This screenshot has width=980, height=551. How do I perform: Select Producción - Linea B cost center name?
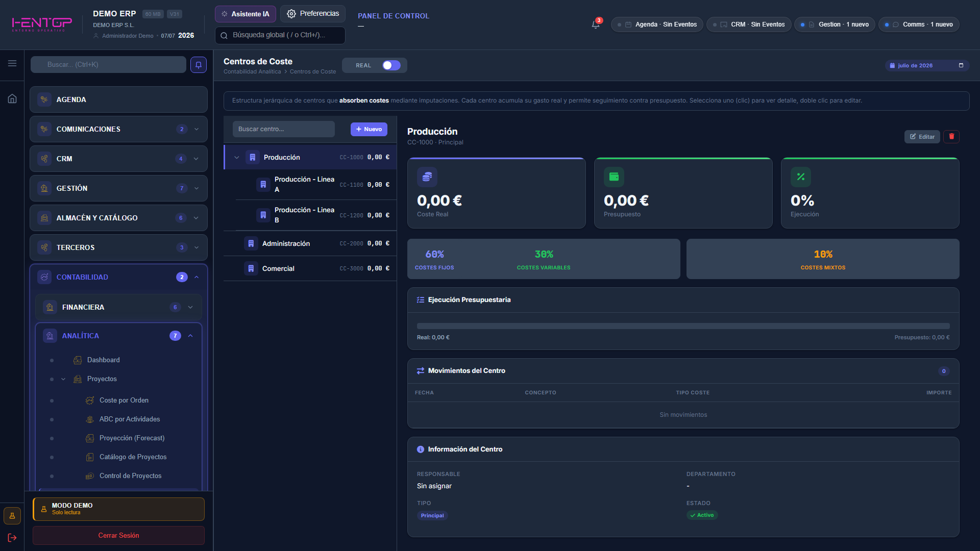pyautogui.click(x=304, y=215)
